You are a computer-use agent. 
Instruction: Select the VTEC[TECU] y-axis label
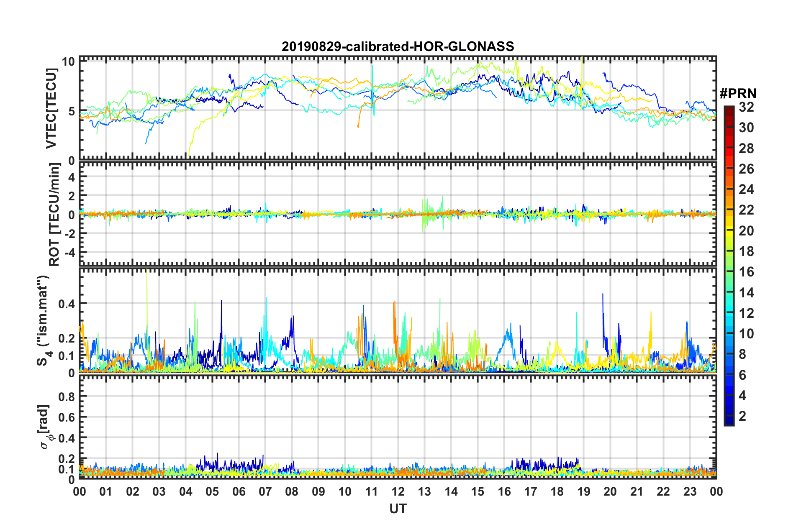click(x=51, y=109)
